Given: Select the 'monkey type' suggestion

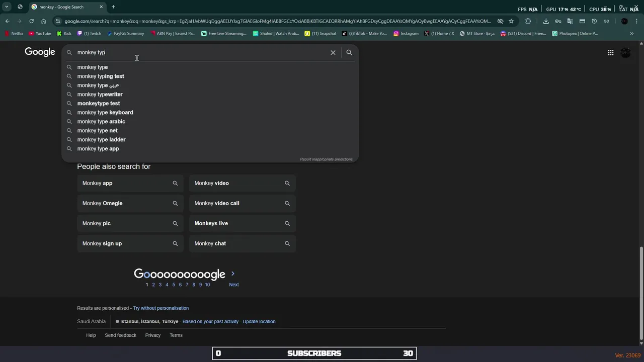Looking at the screenshot, I should tap(210, 67).
